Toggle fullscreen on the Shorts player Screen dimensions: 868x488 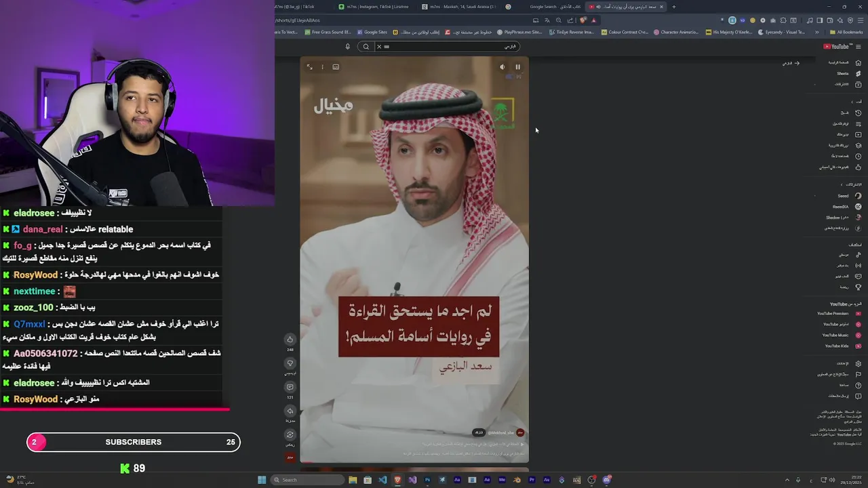click(x=309, y=67)
